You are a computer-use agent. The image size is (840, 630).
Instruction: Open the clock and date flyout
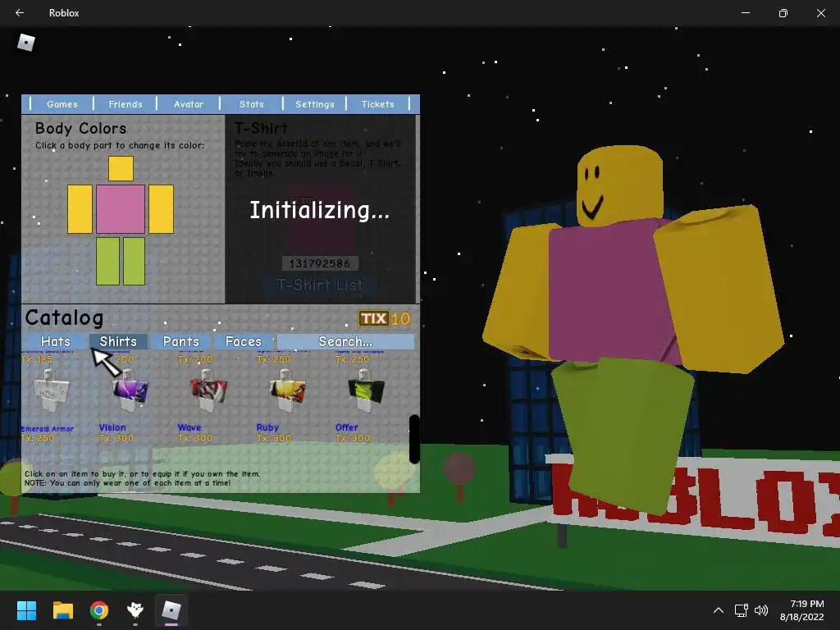pyautogui.click(x=802, y=610)
